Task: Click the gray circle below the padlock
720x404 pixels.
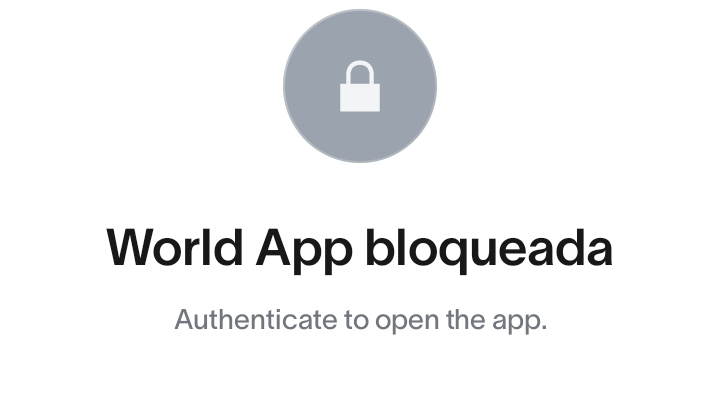Action: 360,138
